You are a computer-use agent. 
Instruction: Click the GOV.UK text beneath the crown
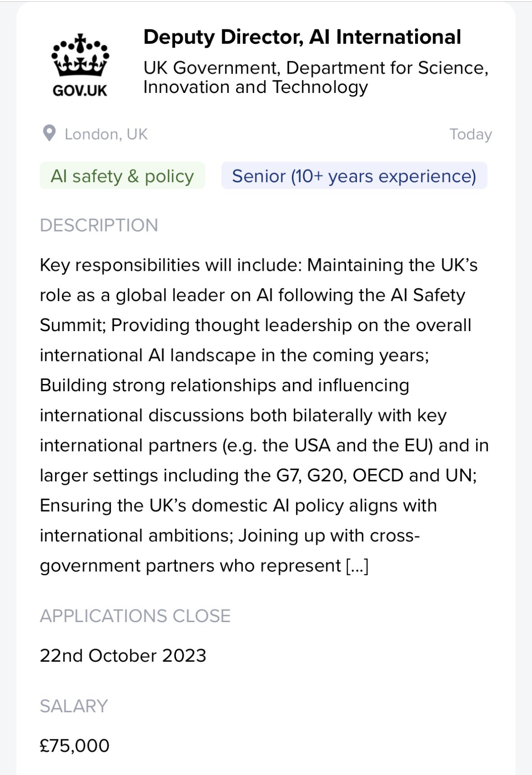[x=80, y=91]
